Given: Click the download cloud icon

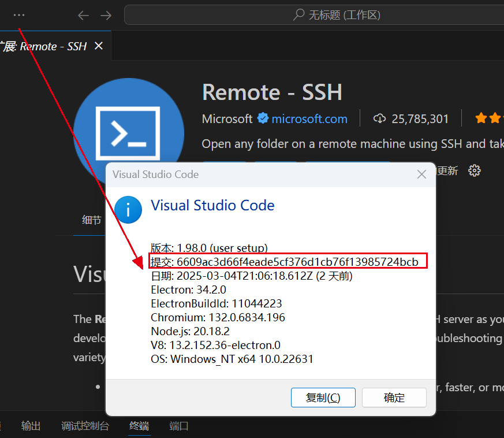Looking at the screenshot, I should (380, 118).
